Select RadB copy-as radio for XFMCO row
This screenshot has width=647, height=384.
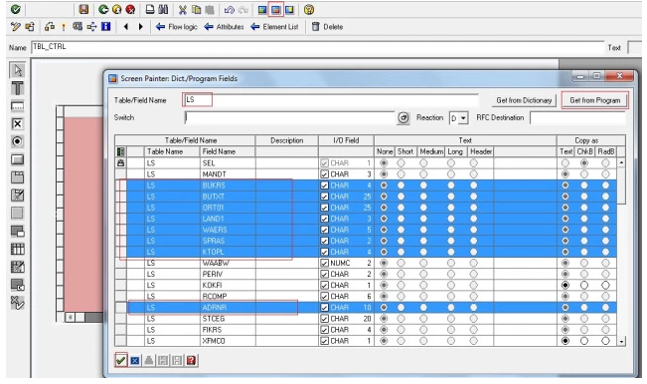pyautogui.click(x=605, y=341)
